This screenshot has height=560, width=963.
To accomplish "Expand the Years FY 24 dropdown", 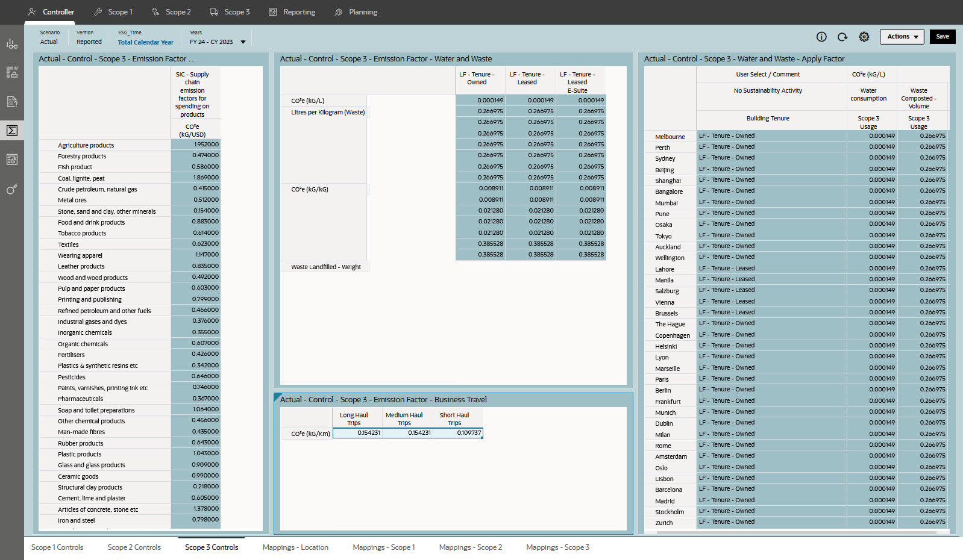I will click(243, 42).
